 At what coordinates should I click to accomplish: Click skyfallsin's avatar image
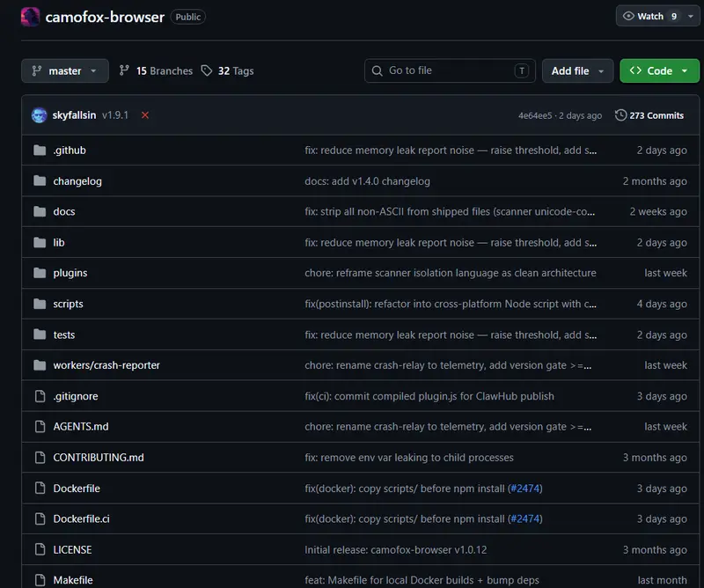39,115
